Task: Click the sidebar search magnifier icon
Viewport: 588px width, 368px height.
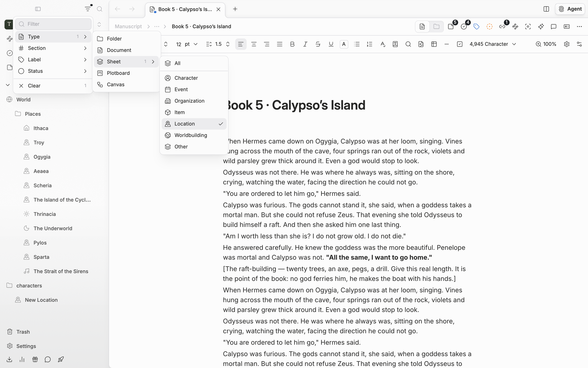Action: tap(100, 9)
